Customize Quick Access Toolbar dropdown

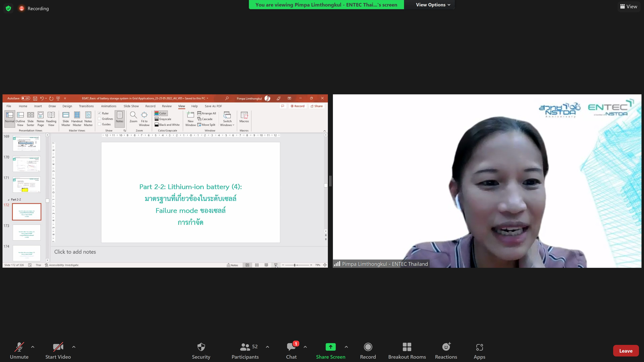[65, 98]
